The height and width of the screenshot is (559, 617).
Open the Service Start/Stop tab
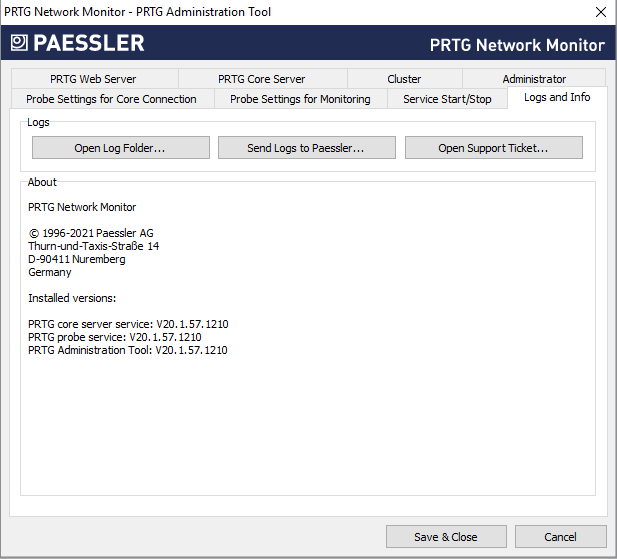point(447,99)
